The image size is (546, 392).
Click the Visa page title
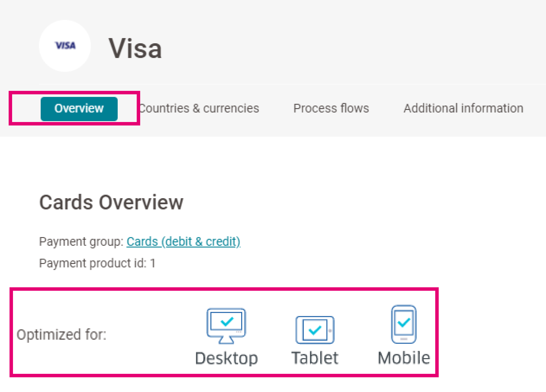[135, 48]
